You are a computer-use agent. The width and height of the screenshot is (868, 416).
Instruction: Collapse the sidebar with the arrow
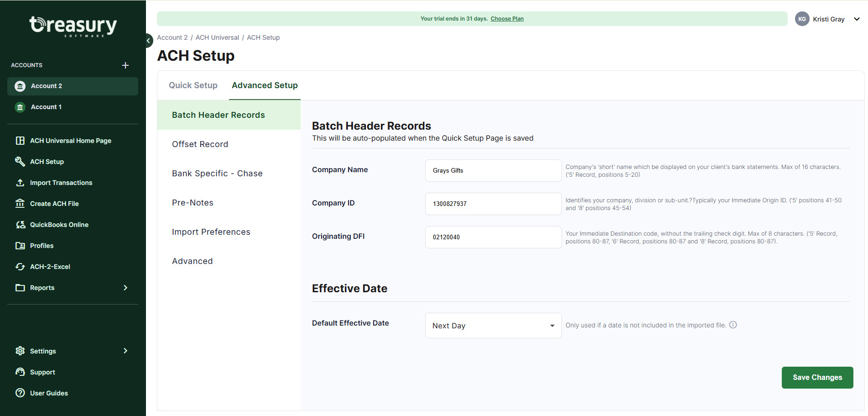[x=148, y=41]
